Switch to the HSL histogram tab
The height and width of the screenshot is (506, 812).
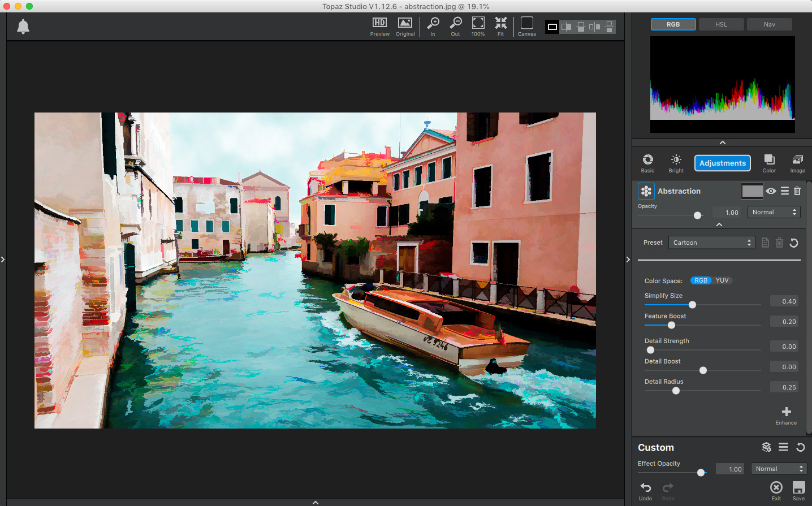pos(721,24)
